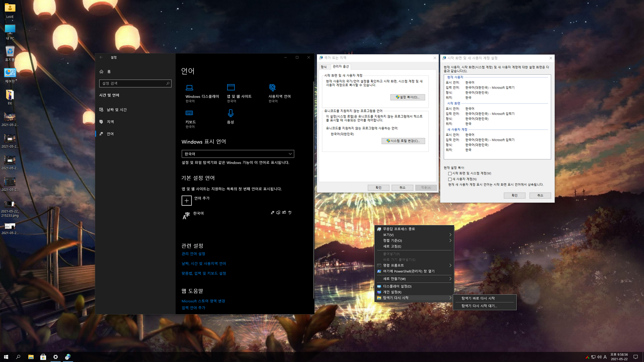Choose 새로 고침(E) in context menu
644x362 pixels.
[414, 246]
